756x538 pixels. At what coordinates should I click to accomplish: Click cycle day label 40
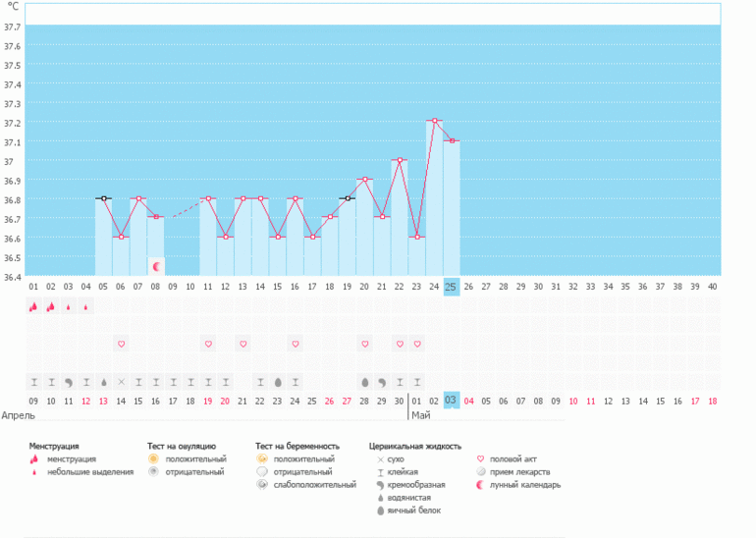[x=712, y=287]
